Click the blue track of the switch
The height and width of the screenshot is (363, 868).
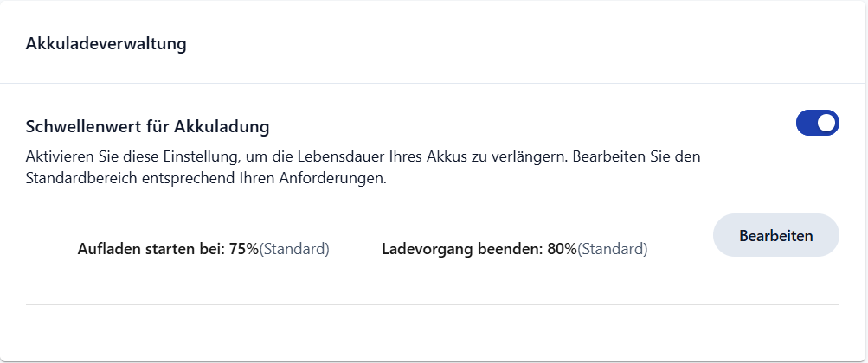click(x=807, y=124)
